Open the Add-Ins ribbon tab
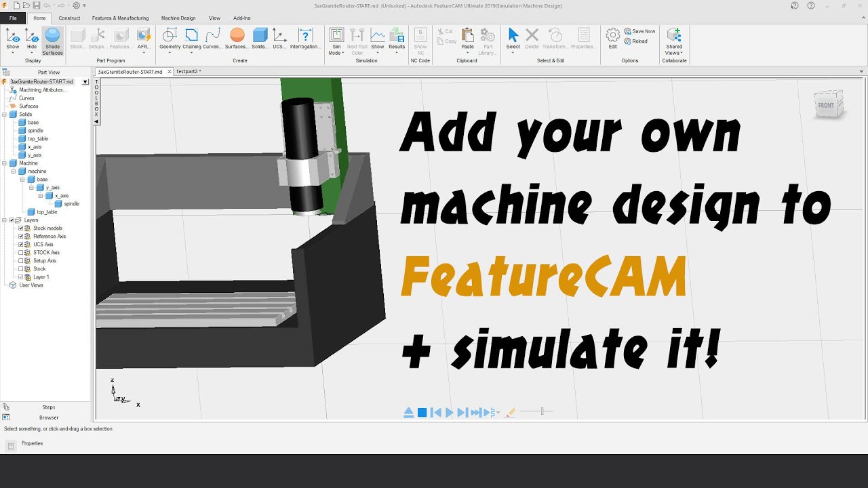Viewport: 868px width, 488px height. pyautogui.click(x=241, y=18)
